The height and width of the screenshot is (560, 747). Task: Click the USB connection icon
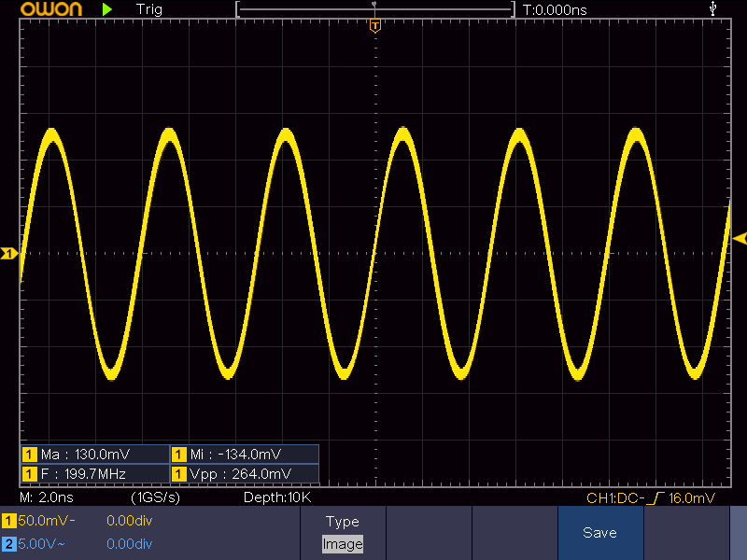[712, 8]
